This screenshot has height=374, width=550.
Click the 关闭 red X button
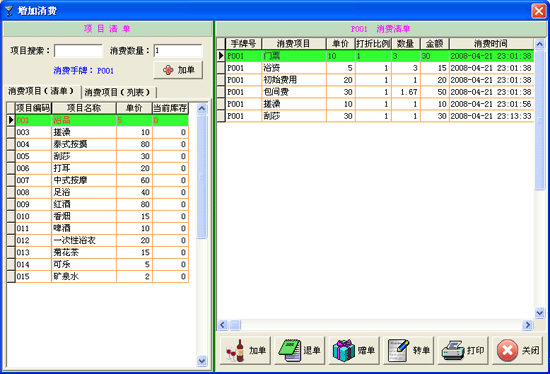coord(517,350)
